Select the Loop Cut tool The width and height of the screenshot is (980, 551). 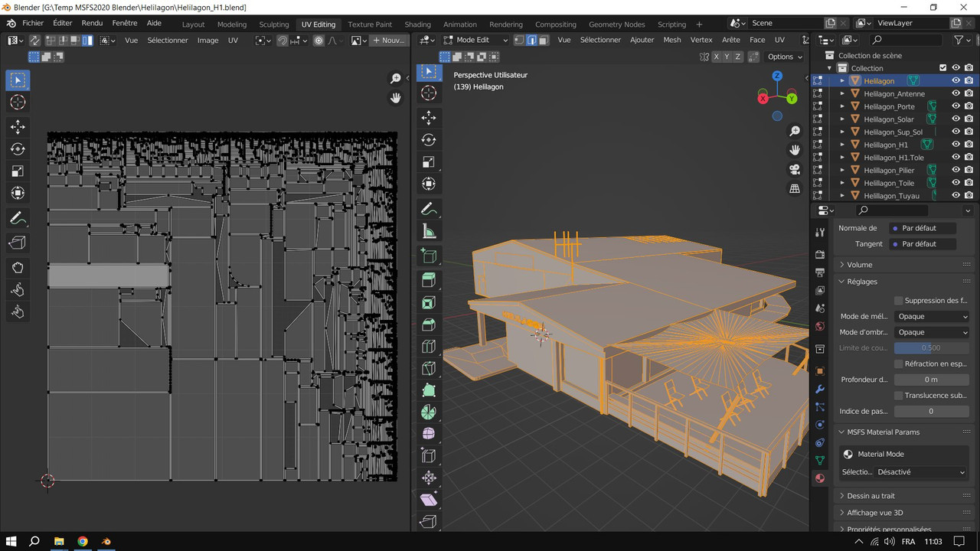[x=429, y=347]
